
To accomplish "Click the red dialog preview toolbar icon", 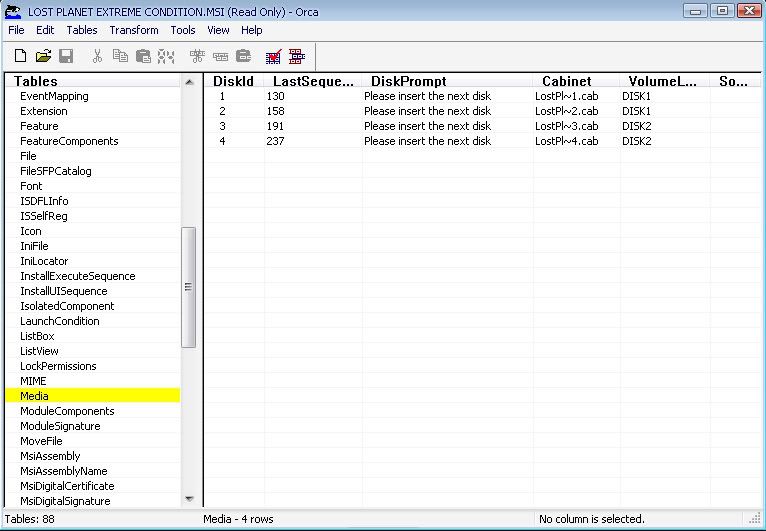I will click(x=297, y=57).
